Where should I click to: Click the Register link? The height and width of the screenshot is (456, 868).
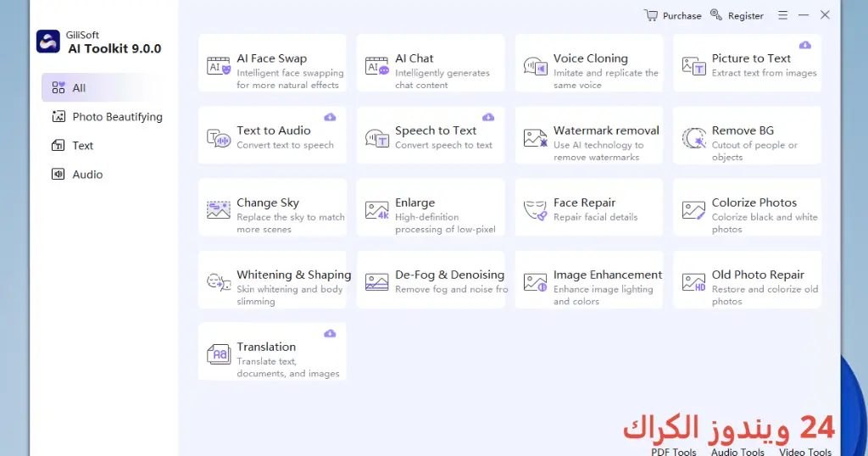pos(746,16)
